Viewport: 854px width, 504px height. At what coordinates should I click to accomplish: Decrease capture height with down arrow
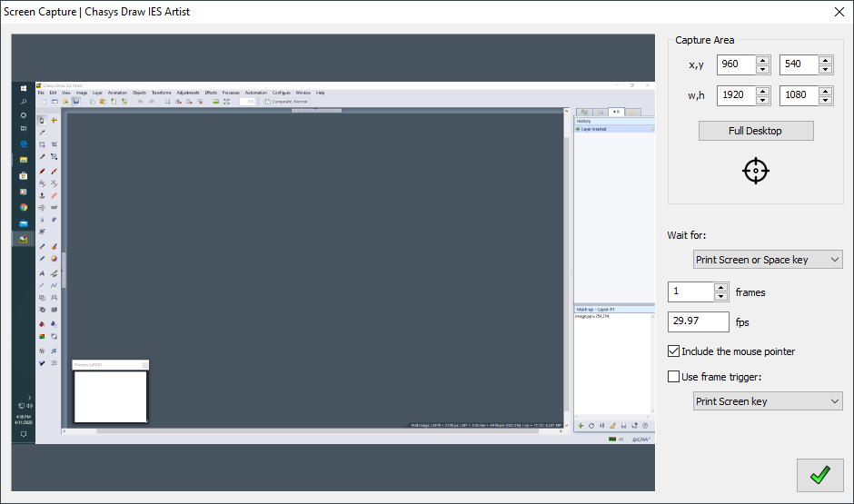[825, 100]
